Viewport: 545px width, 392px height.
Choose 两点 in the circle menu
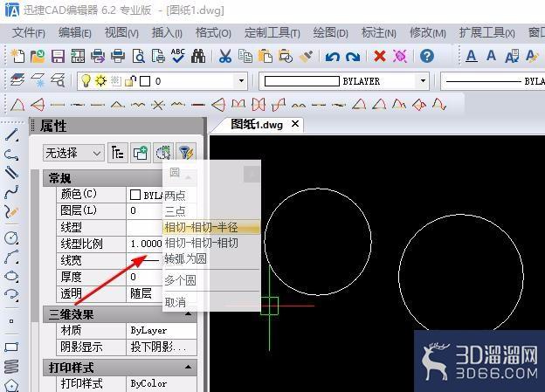click(211, 196)
